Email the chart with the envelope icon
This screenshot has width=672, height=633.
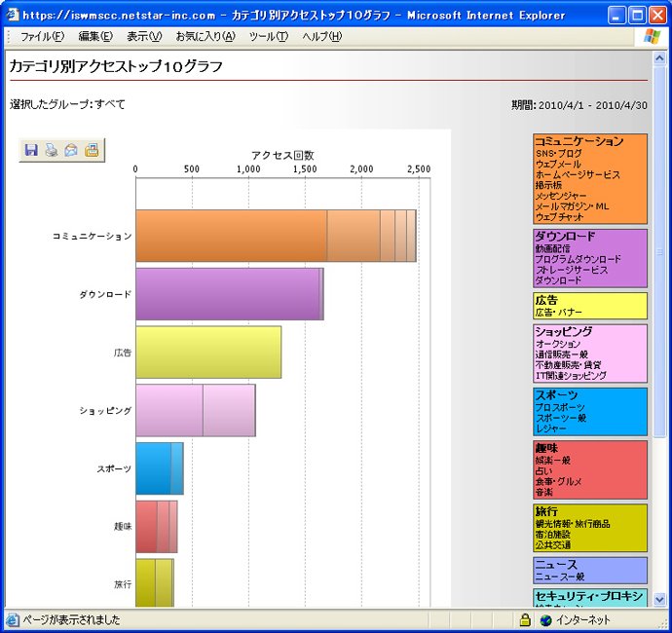(71, 150)
